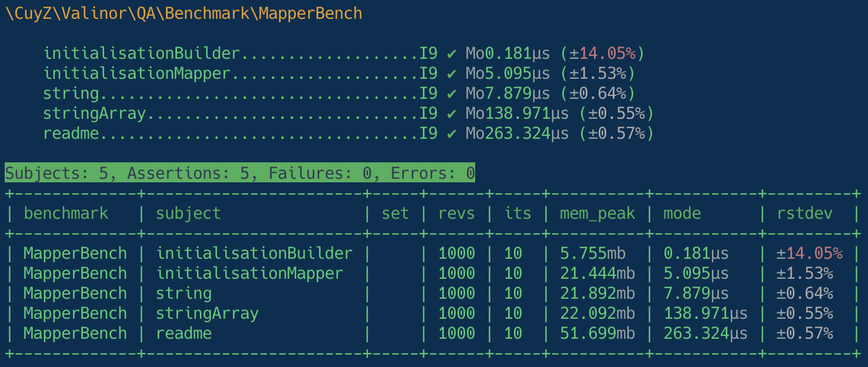Image resolution: width=868 pixels, height=367 pixels.
Task: Click the checkmark next to Mo138.971μs
Action: coord(452,114)
